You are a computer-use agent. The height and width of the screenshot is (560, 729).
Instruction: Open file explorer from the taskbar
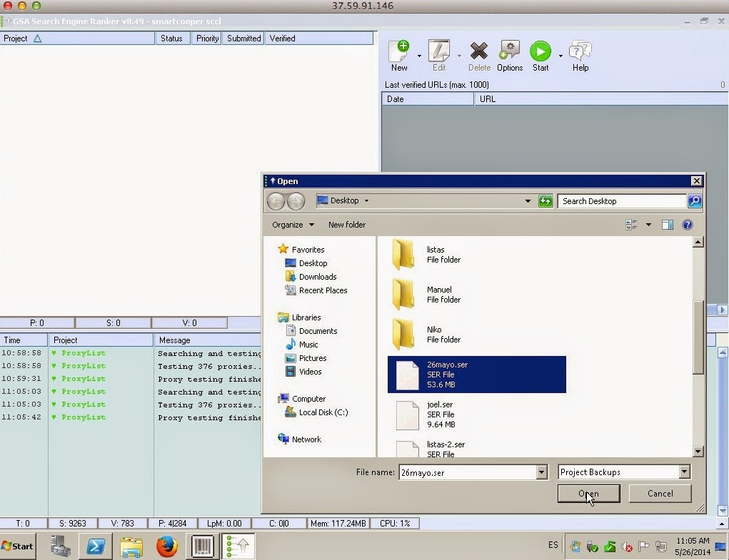131,546
